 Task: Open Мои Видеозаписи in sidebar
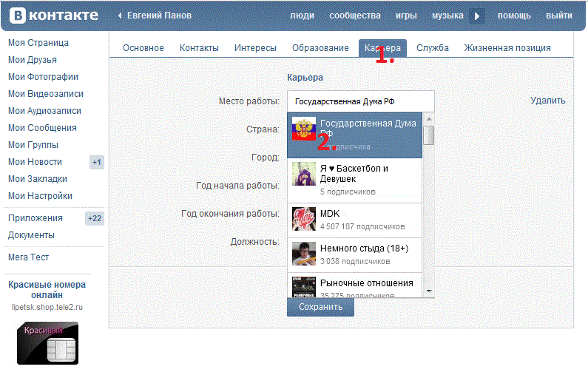46,94
